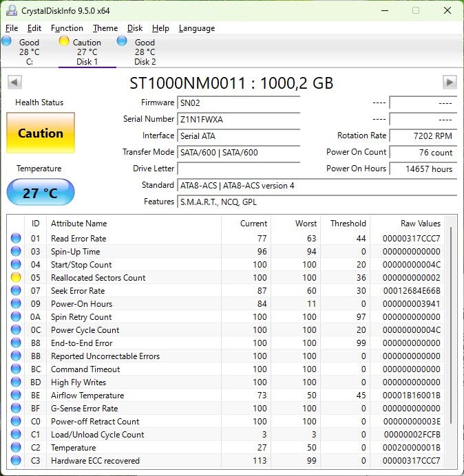
Task: Open the Language menu
Action: click(197, 28)
